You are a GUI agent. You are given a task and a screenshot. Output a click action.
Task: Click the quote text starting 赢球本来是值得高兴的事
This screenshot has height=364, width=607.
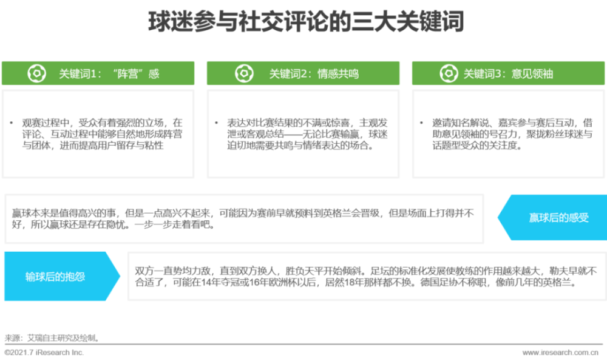tap(243, 218)
